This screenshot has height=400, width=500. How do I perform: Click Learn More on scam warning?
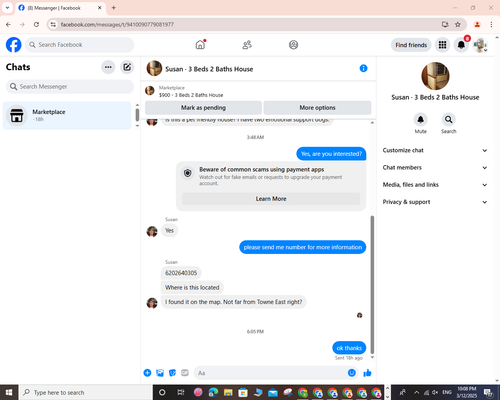271,199
